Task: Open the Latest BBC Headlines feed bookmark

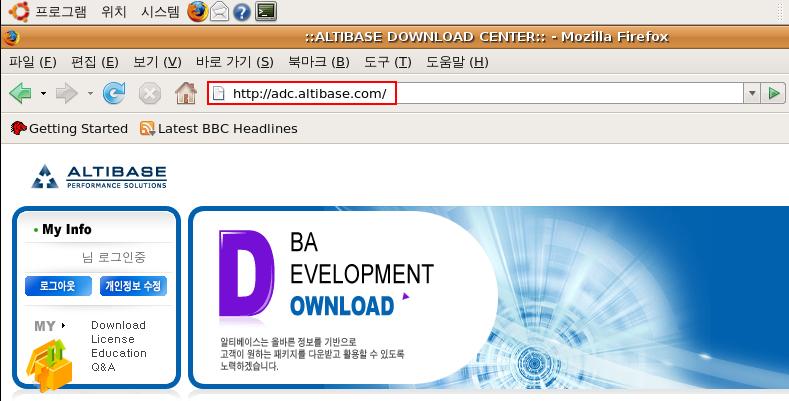Action: click(218, 129)
